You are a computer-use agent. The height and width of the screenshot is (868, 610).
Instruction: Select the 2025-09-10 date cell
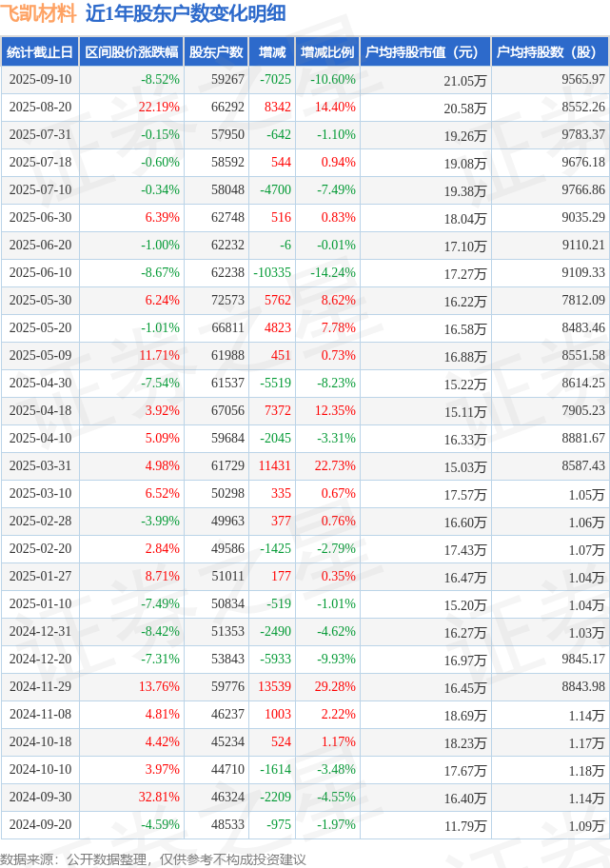point(40,80)
